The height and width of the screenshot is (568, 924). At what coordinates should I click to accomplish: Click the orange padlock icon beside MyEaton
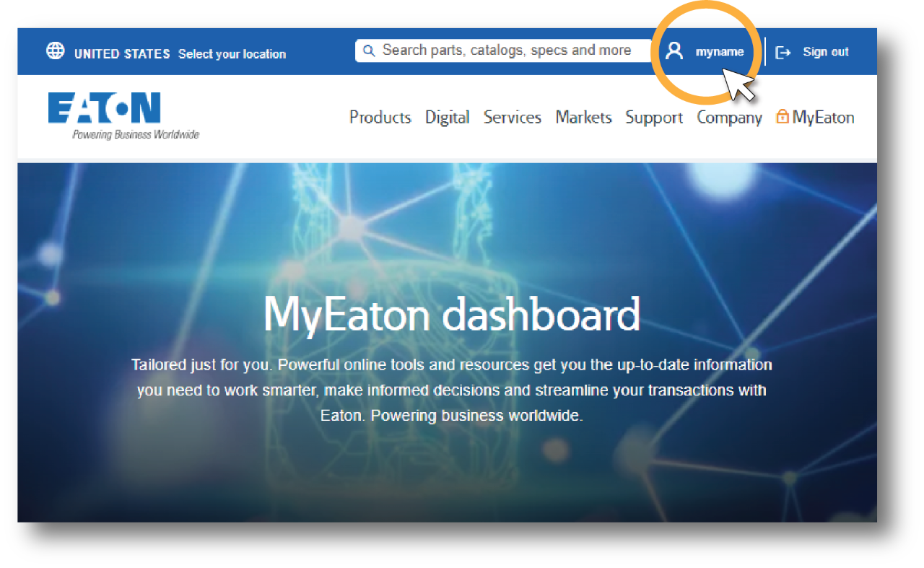click(x=783, y=116)
